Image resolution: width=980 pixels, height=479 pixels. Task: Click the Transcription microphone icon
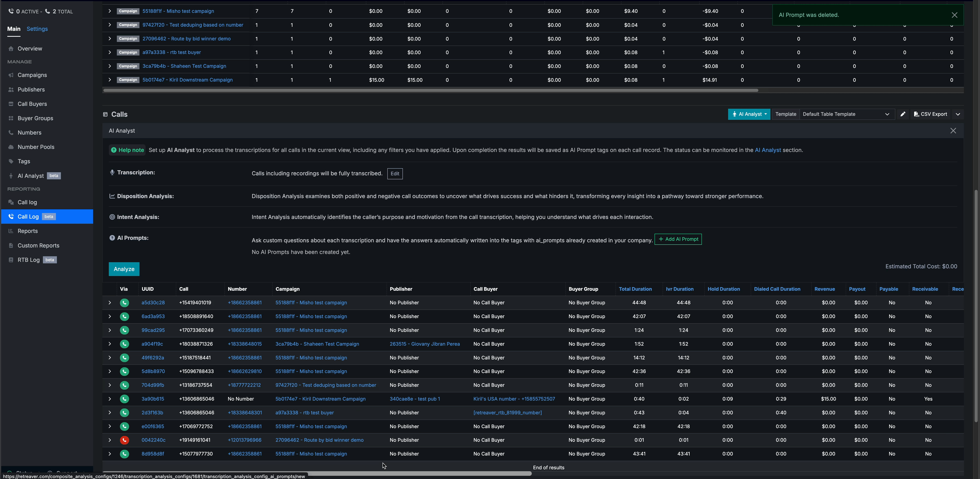pos(112,173)
